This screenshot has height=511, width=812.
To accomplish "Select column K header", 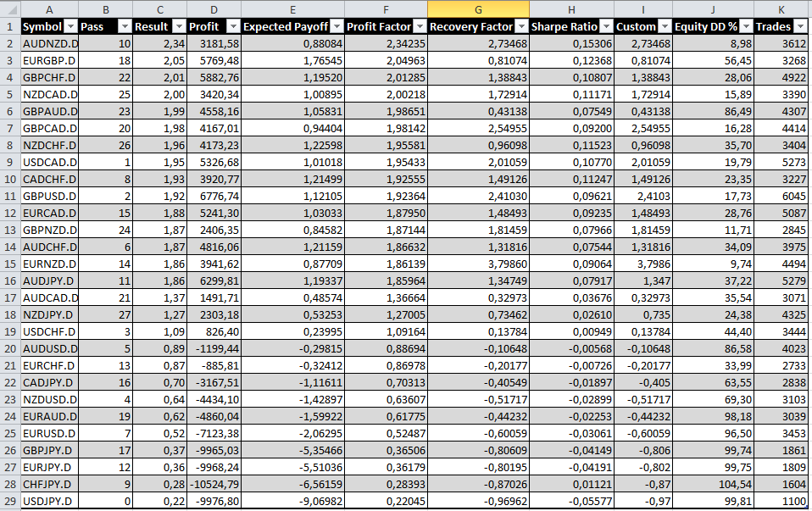I will point(781,9).
